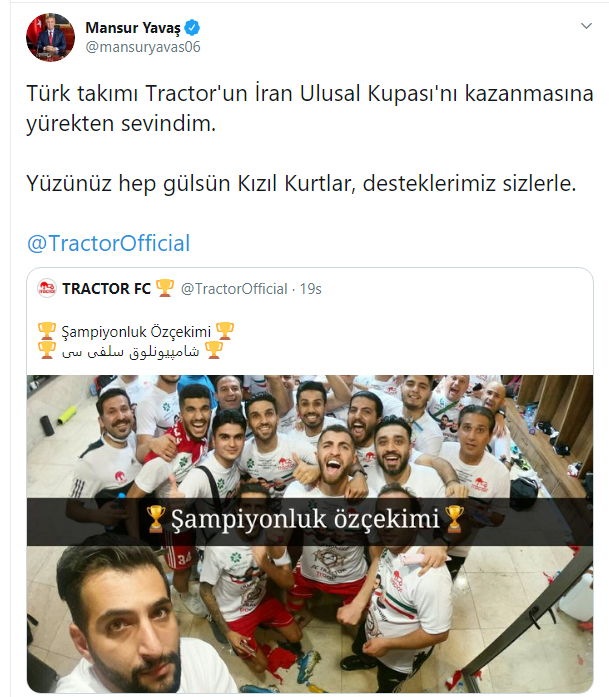The image size is (609, 697).
Task: Click the Şampiyonluk Özçekimi quoted tweet text
Action: [x=136, y=332]
